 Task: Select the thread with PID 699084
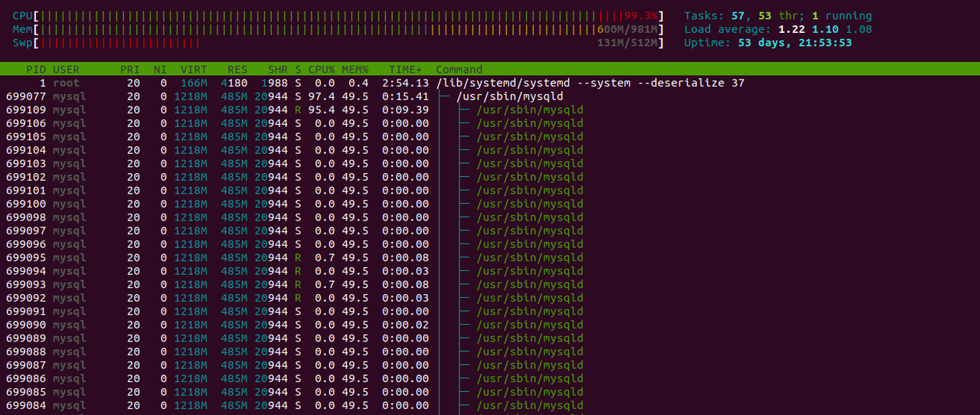[490, 406]
